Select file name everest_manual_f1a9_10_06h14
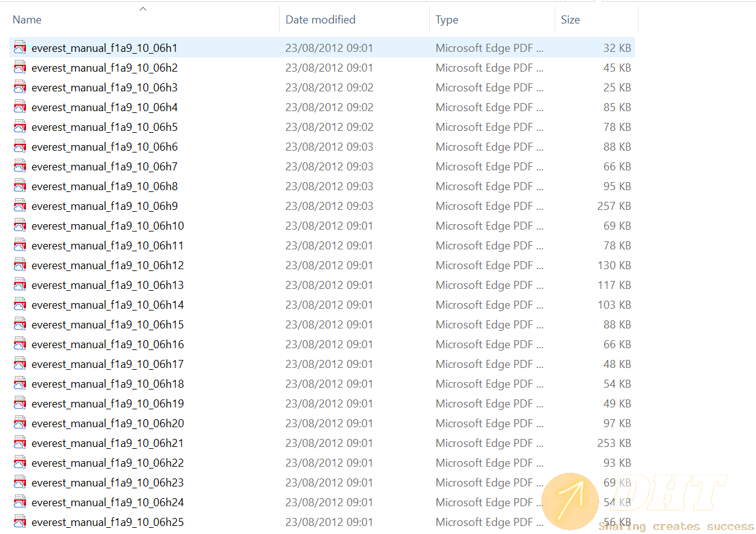This screenshot has height=534, width=756. pyautogui.click(x=107, y=305)
